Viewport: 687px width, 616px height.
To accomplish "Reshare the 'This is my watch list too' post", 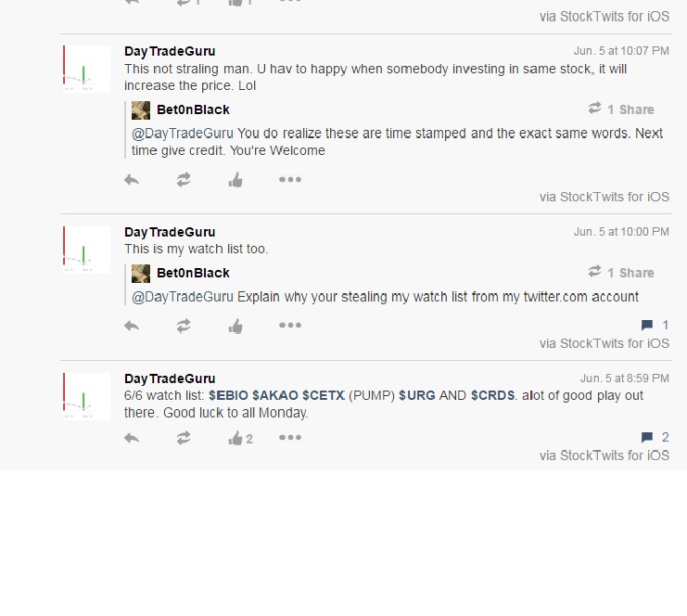I will click(x=184, y=326).
